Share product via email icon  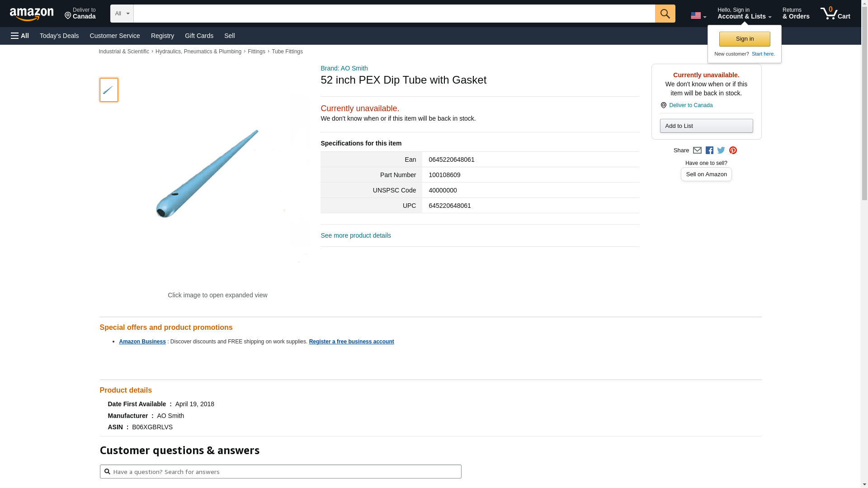697,150
